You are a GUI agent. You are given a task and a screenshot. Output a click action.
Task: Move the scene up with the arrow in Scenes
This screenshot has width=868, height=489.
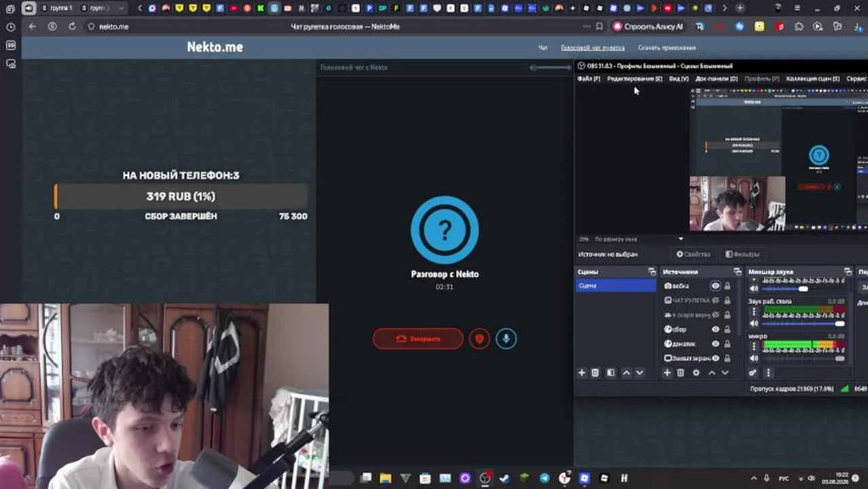tap(626, 373)
